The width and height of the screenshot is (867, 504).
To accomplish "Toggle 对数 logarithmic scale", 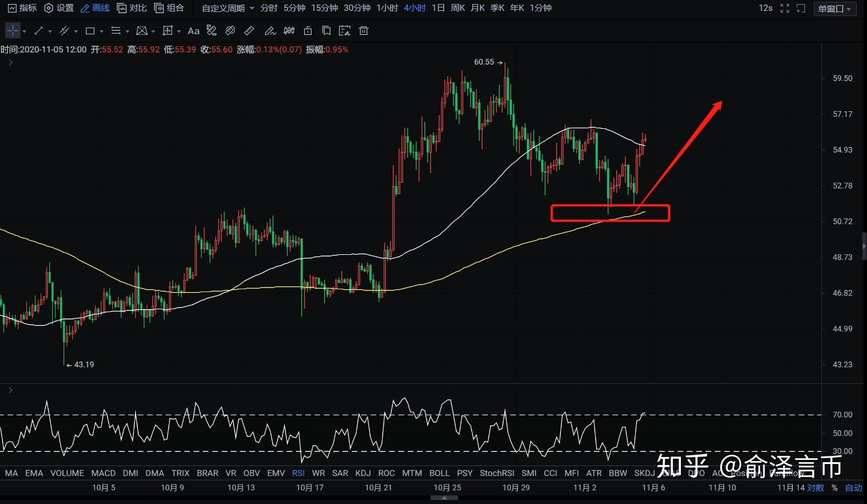I will 815,488.
